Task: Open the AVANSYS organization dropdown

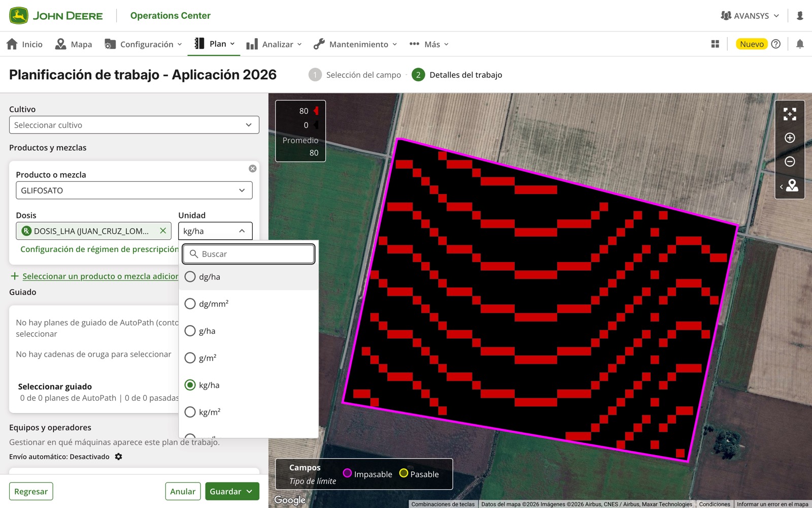Action: pos(750,16)
